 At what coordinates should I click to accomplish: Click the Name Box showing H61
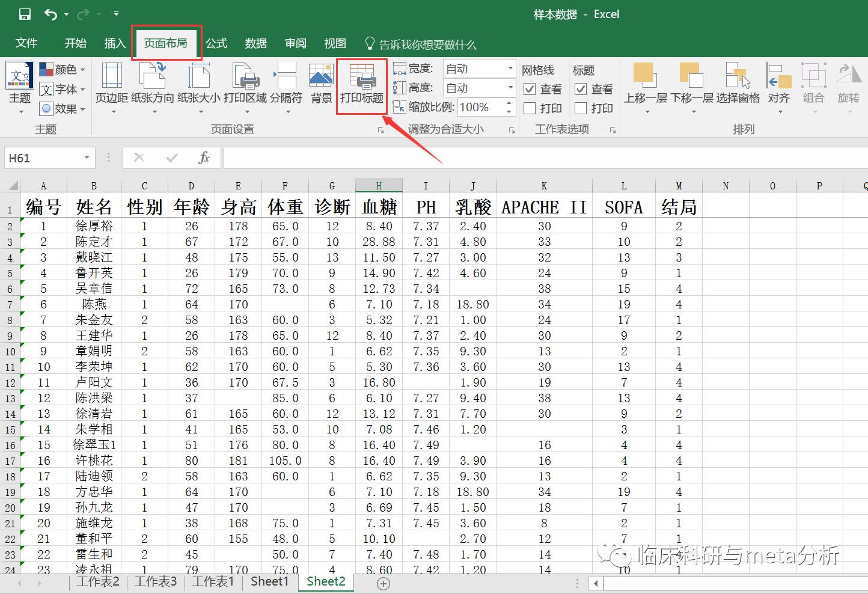42,158
